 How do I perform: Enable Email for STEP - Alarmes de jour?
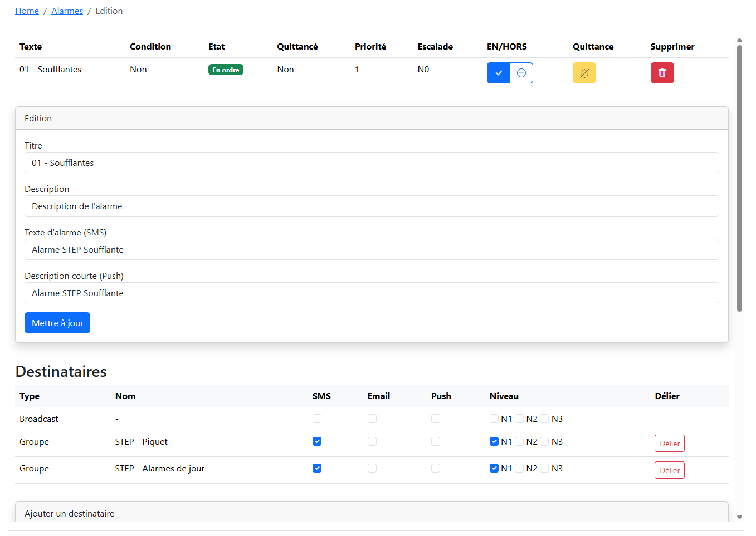(x=372, y=468)
